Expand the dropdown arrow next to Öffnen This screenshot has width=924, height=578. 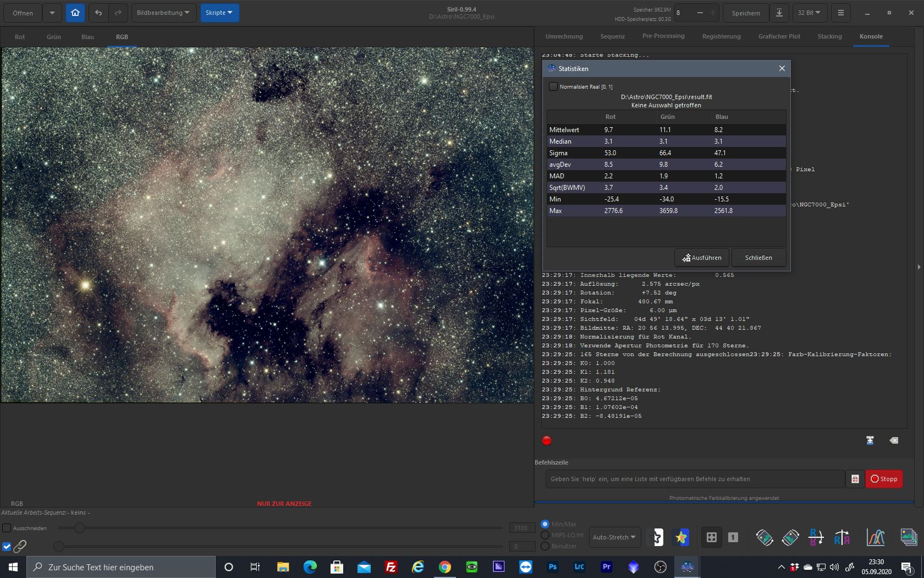pos(52,13)
